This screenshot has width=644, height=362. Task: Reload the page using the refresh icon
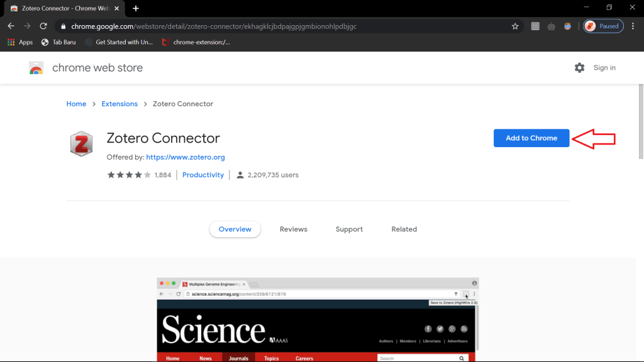tap(43, 26)
